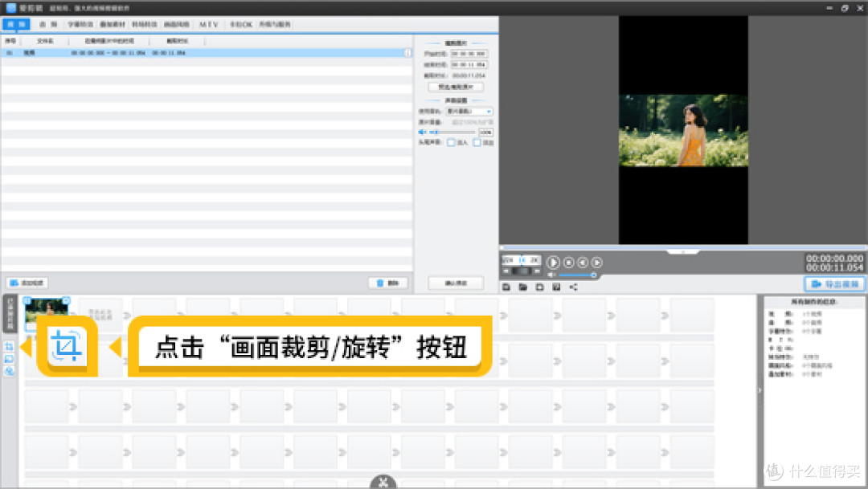Click the open project folder icon
This screenshot has height=489, width=868.
coord(522,287)
